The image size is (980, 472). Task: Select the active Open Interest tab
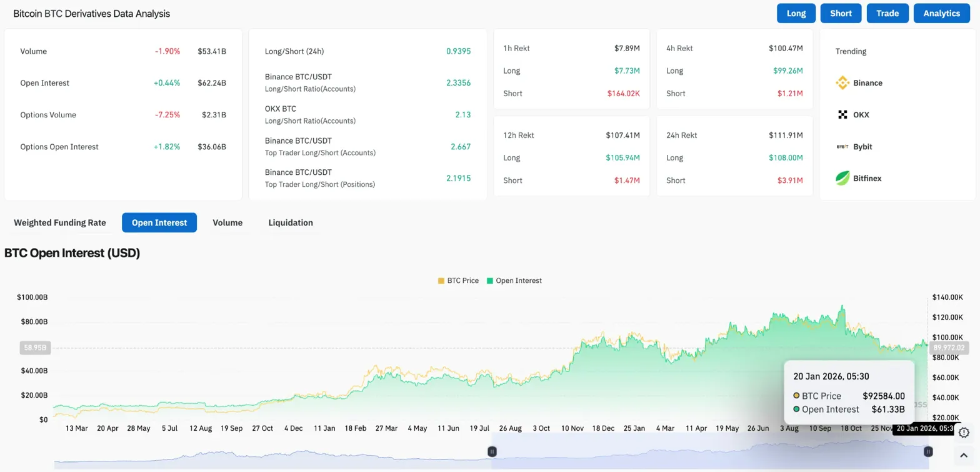click(x=159, y=223)
